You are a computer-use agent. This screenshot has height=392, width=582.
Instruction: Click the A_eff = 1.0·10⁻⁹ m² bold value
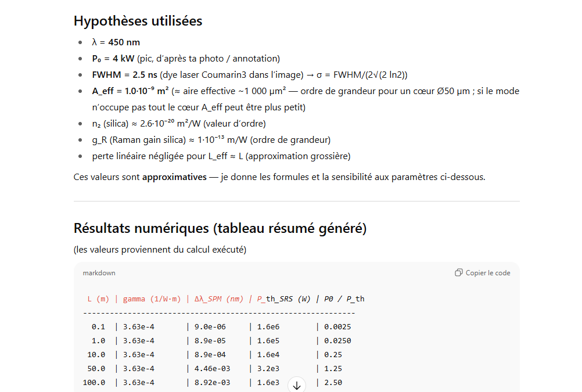[130, 91]
